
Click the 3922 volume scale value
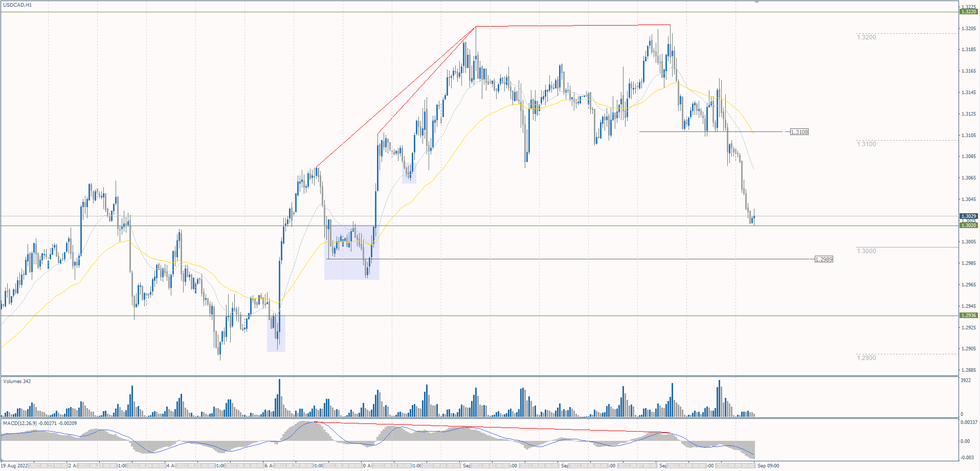click(966, 380)
